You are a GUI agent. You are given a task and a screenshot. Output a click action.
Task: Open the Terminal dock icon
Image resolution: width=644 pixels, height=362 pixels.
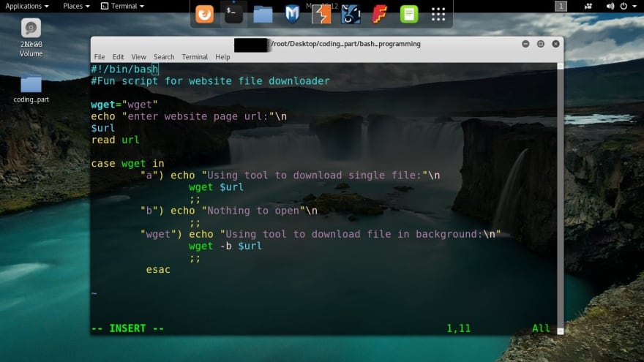(233, 15)
